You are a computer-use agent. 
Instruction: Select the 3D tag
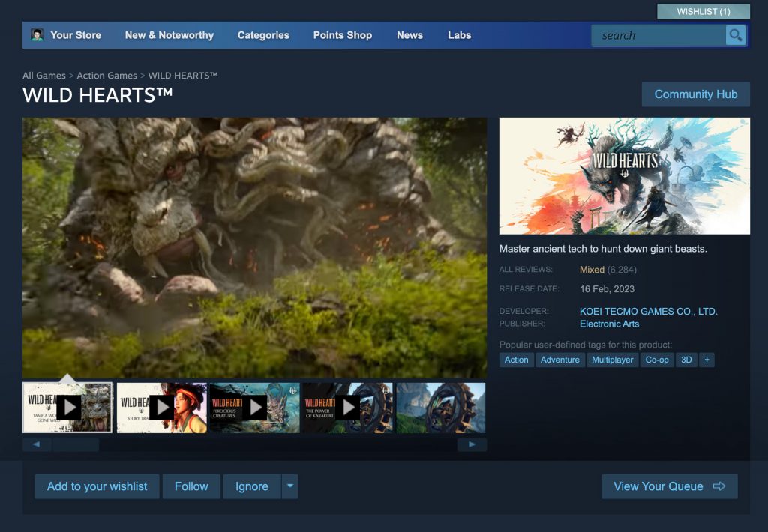[x=686, y=360]
